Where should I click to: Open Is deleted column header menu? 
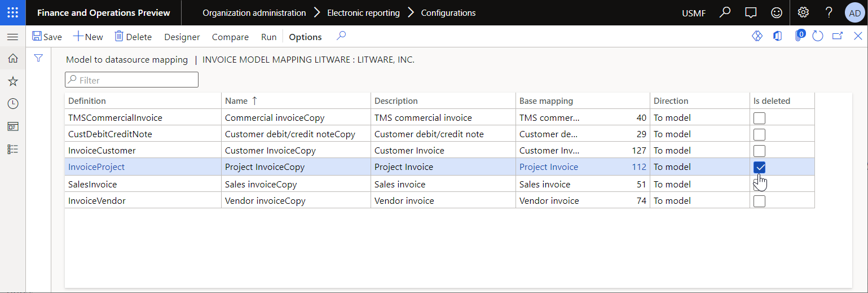click(782, 100)
